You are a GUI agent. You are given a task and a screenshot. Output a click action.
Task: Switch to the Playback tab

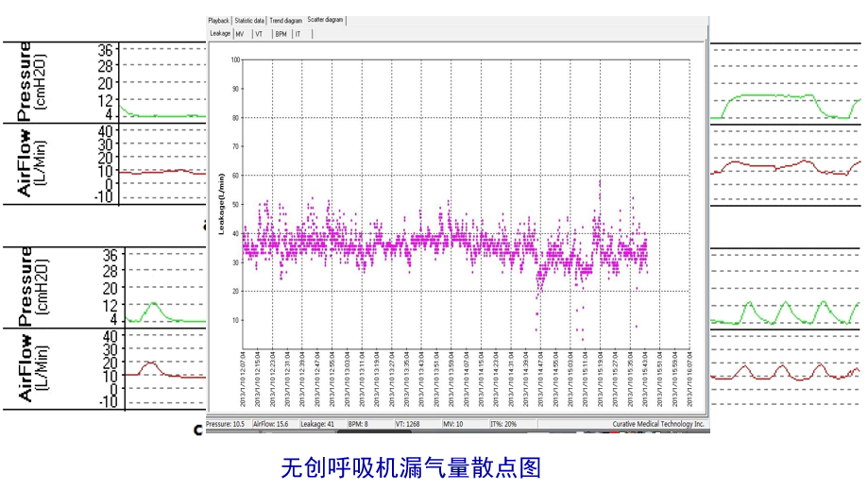[x=218, y=20]
